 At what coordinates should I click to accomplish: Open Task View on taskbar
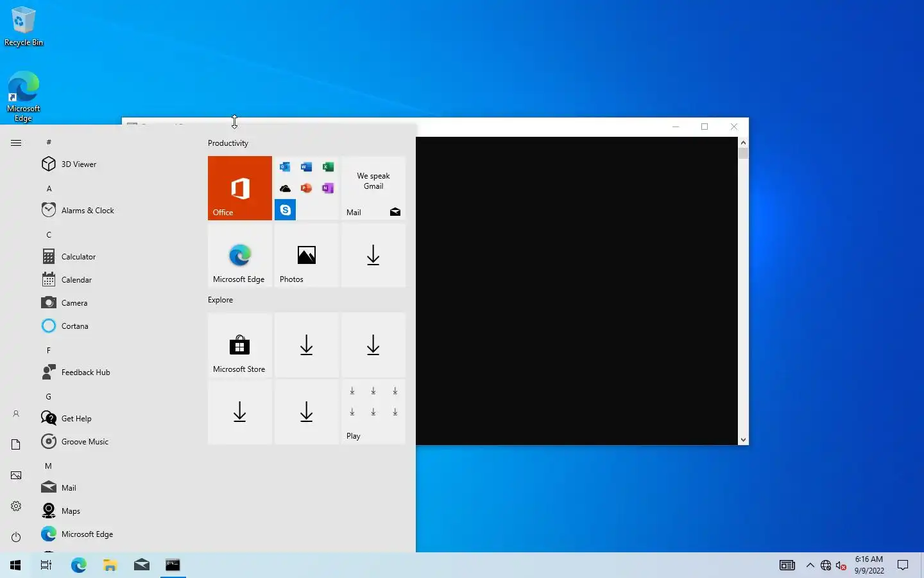click(x=46, y=565)
